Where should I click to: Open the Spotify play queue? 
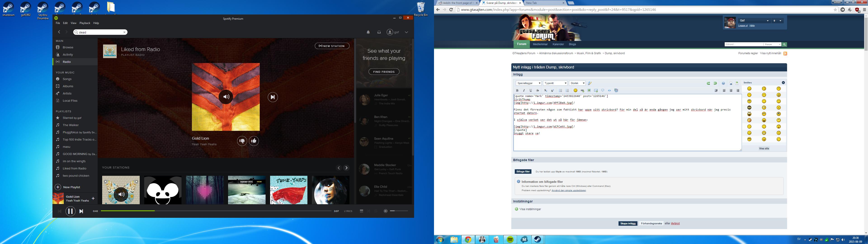(x=362, y=211)
